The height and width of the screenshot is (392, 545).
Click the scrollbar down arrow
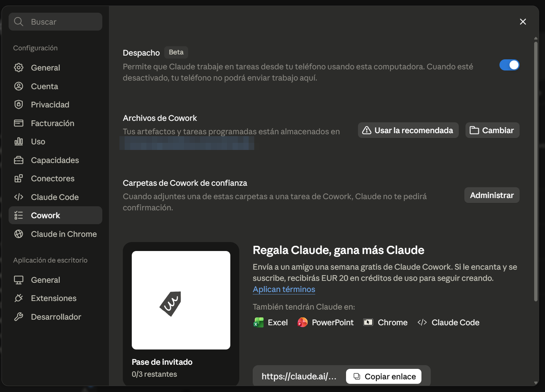[536, 383]
